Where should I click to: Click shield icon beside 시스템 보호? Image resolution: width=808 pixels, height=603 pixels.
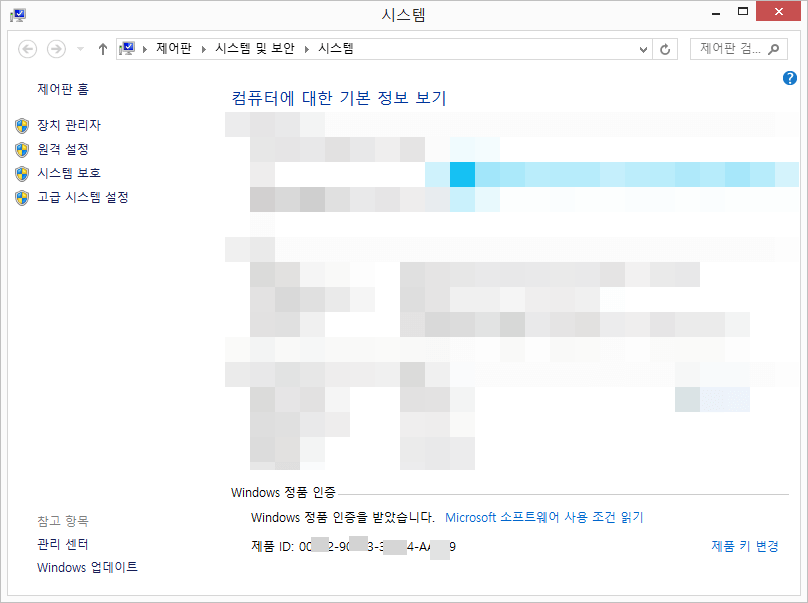[22, 174]
